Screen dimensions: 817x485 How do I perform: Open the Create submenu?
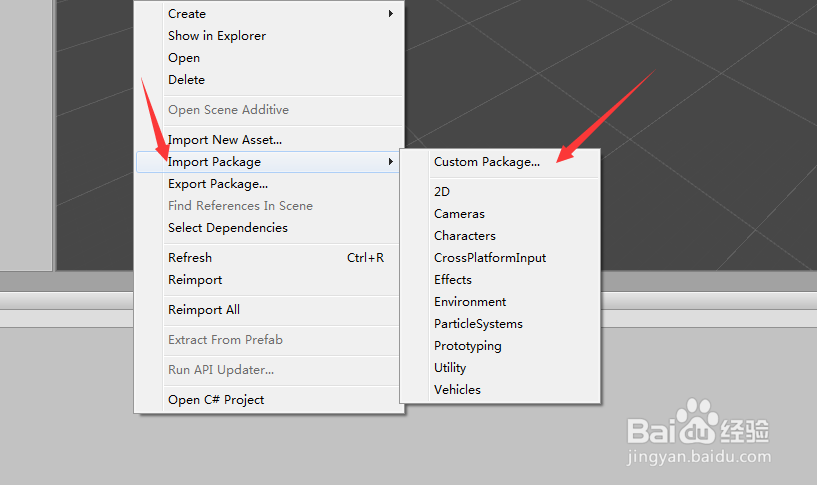[x=269, y=14]
